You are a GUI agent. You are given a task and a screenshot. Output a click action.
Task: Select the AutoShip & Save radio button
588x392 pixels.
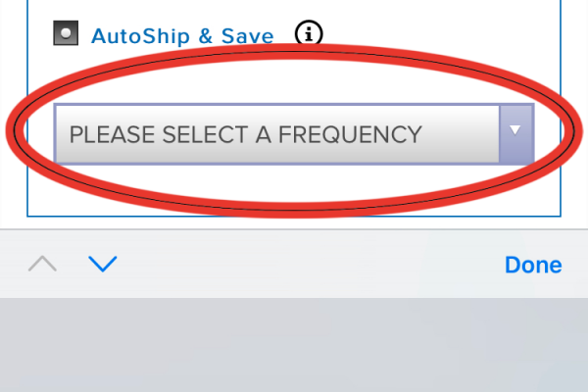click(65, 34)
